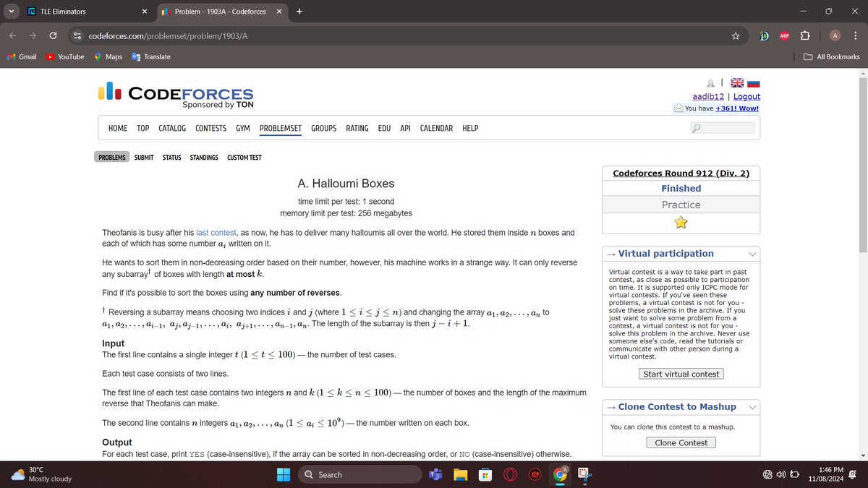Open the Windows Start button

click(x=282, y=474)
